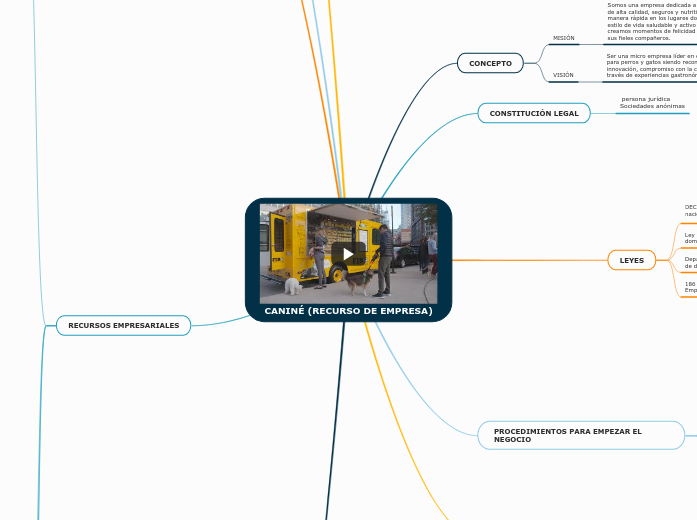
Task: Click the VISIÓN sub-branch label
Action: 563,75
